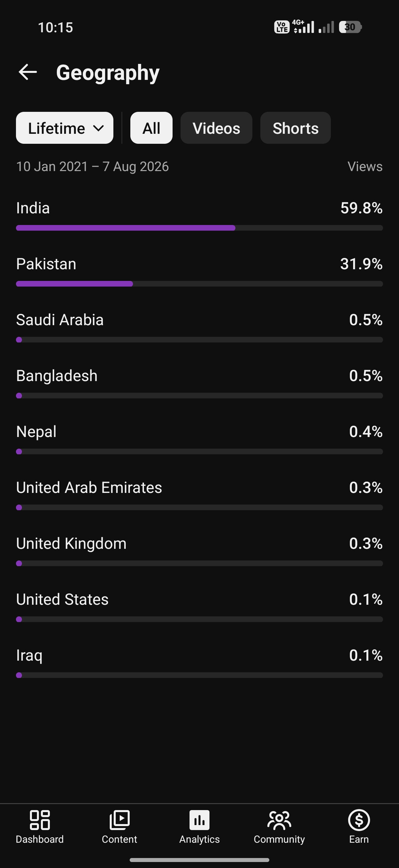
Task: Open the Dashboard icon in bottom bar
Action: coord(40,820)
